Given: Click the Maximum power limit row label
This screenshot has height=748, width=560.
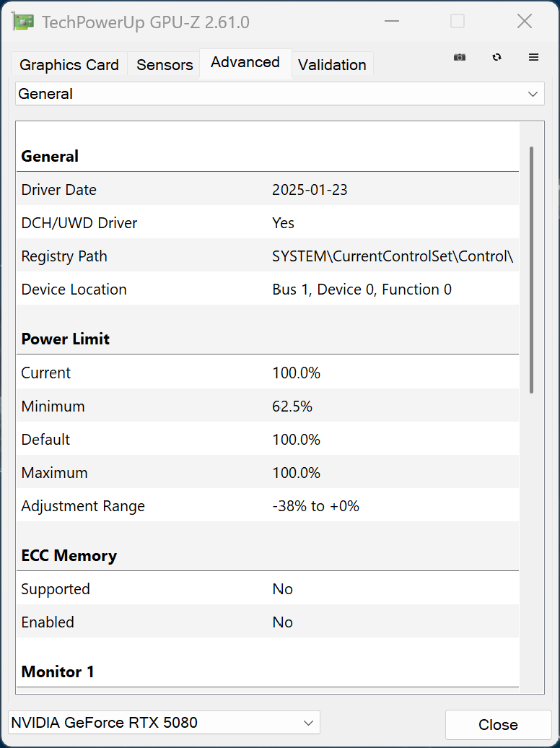Looking at the screenshot, I should pyautogui.click(x=54, y=473).
